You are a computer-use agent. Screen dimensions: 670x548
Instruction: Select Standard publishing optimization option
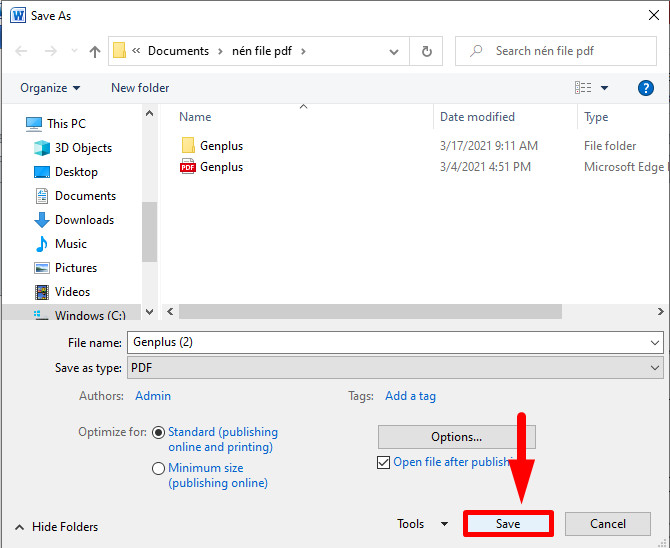click(159, 433)
